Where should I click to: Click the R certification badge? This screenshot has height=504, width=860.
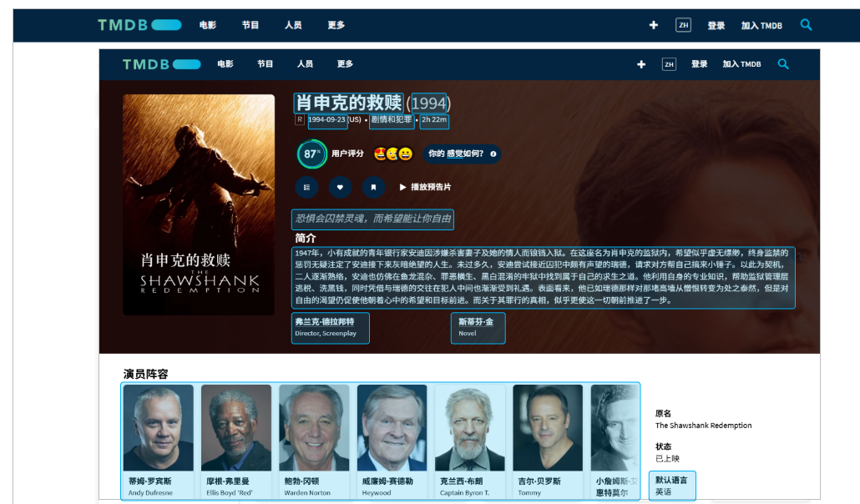(300, 119)
